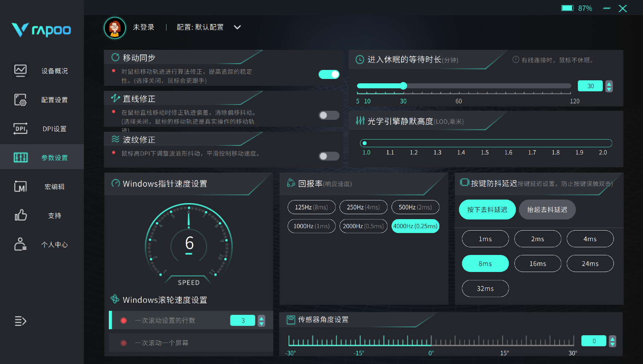Click the LOD slider at 1.5

[485, 144]
